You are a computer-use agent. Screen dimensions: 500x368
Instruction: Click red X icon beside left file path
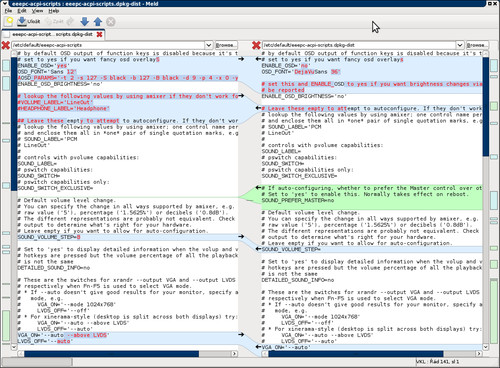point(6,45)
